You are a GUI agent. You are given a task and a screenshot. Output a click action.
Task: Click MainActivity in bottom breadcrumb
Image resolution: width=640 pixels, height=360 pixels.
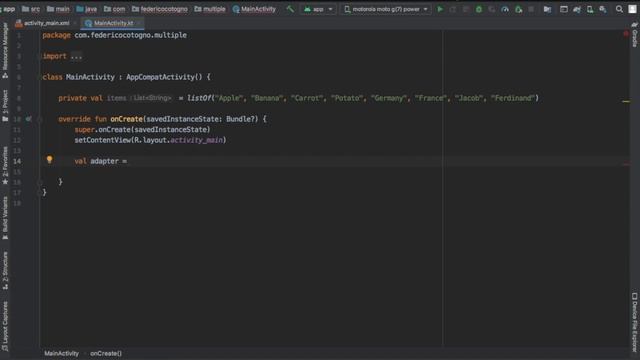pos(62,353)
